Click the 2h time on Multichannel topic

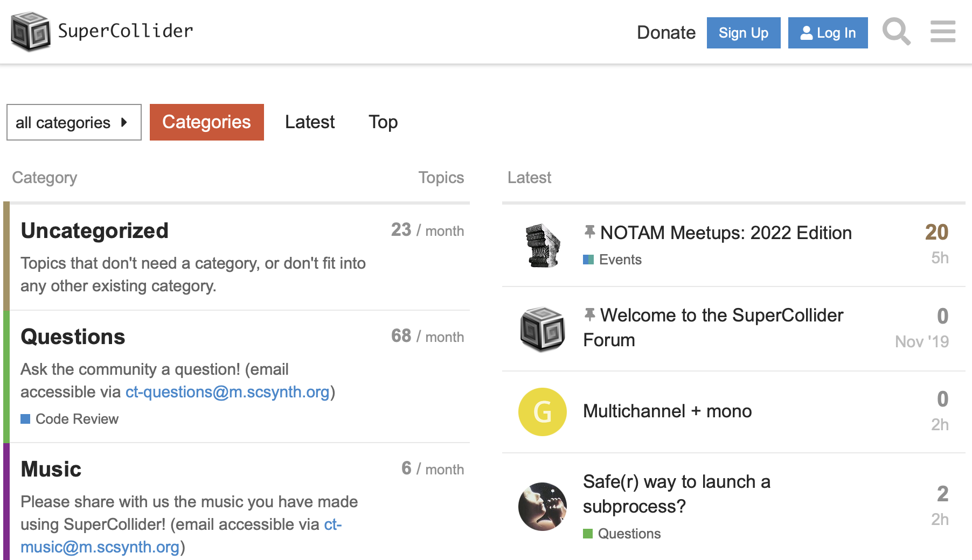click(x=940, y=425)
